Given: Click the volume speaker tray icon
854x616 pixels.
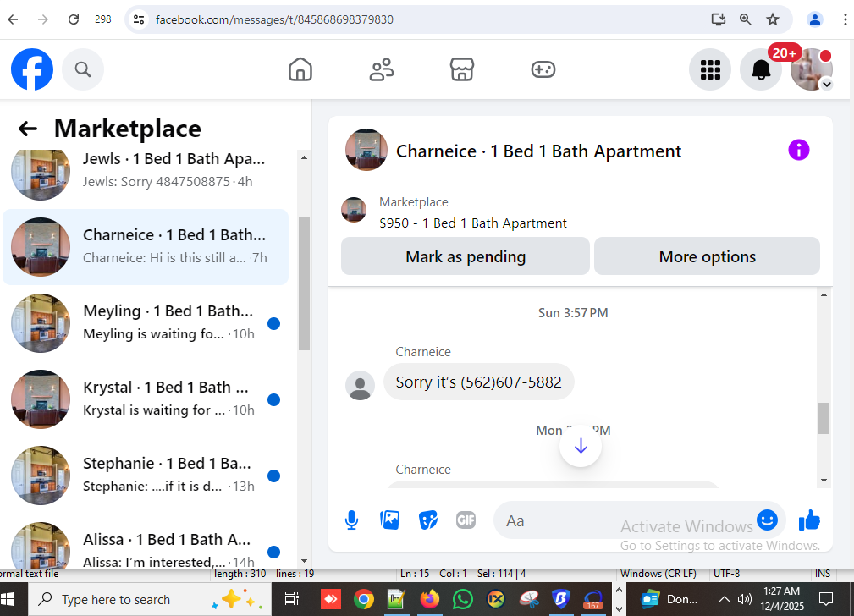Looking at the screenshot, I should click(745, 599).
